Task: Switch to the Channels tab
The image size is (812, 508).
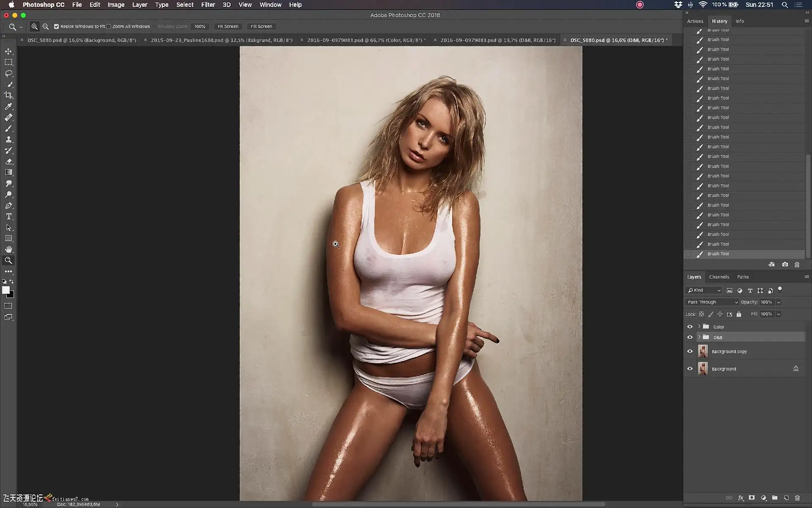Action: (719, 277)
